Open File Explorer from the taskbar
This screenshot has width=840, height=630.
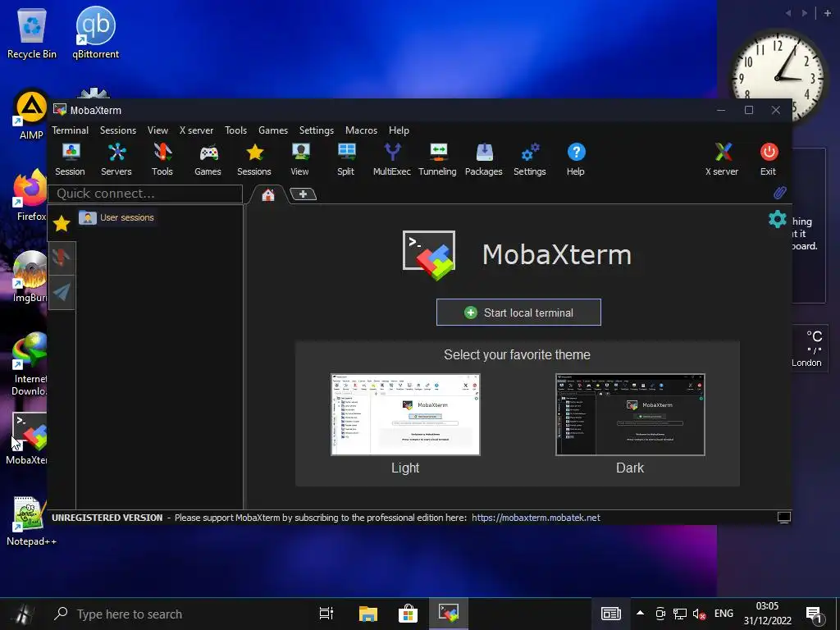pos(368,614)
